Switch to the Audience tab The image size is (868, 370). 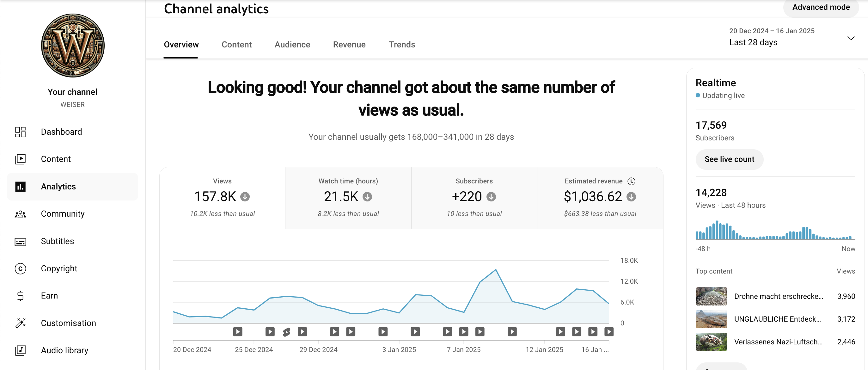[x=292, y=45]
